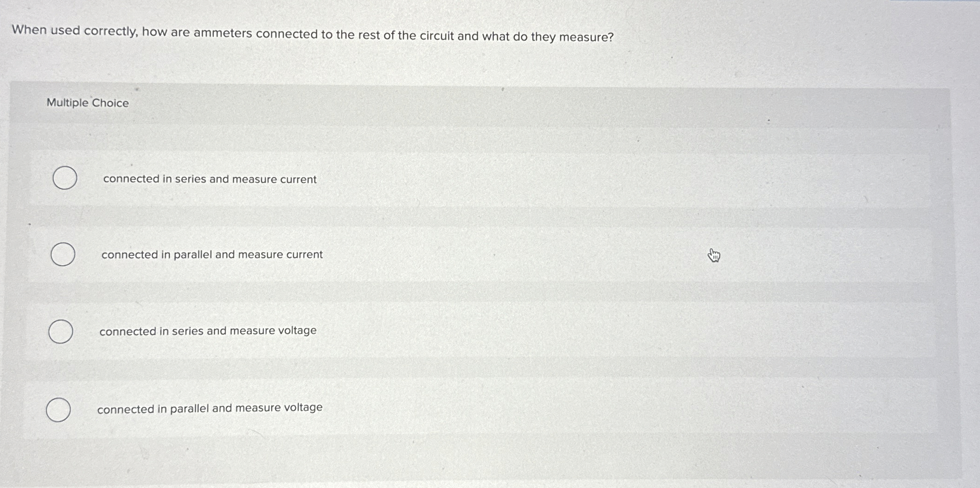Viewport: 980px width, 488px height.
Task: Select radio button for series and measure current
Action: [x=64, y=178]
